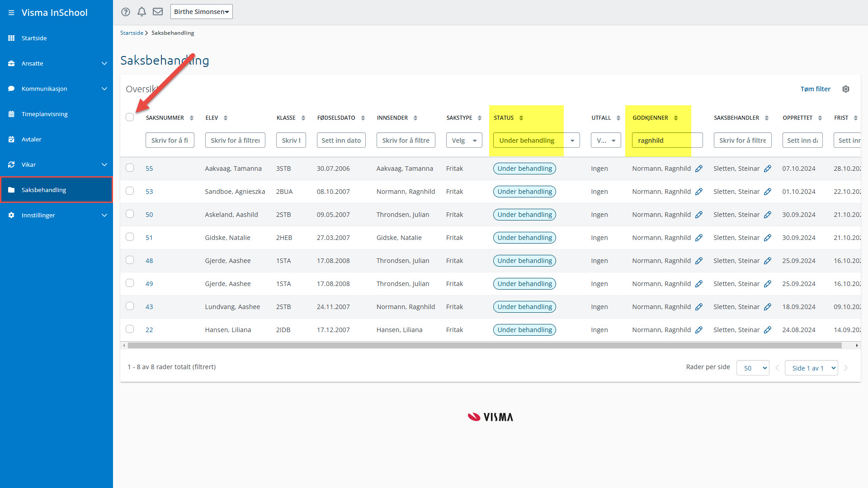Sort by Status column arrows
868x488 pixels.
point(521,118)
